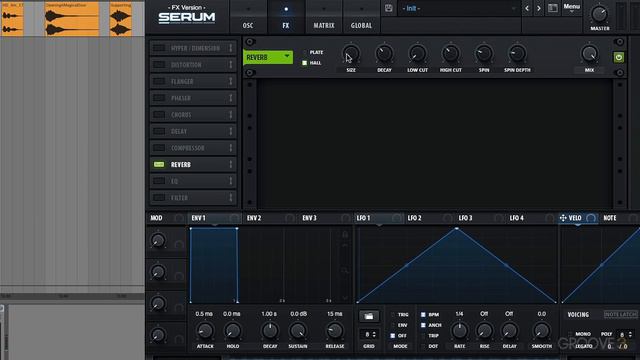Click the LFO Smooth knob

point(542,331)
